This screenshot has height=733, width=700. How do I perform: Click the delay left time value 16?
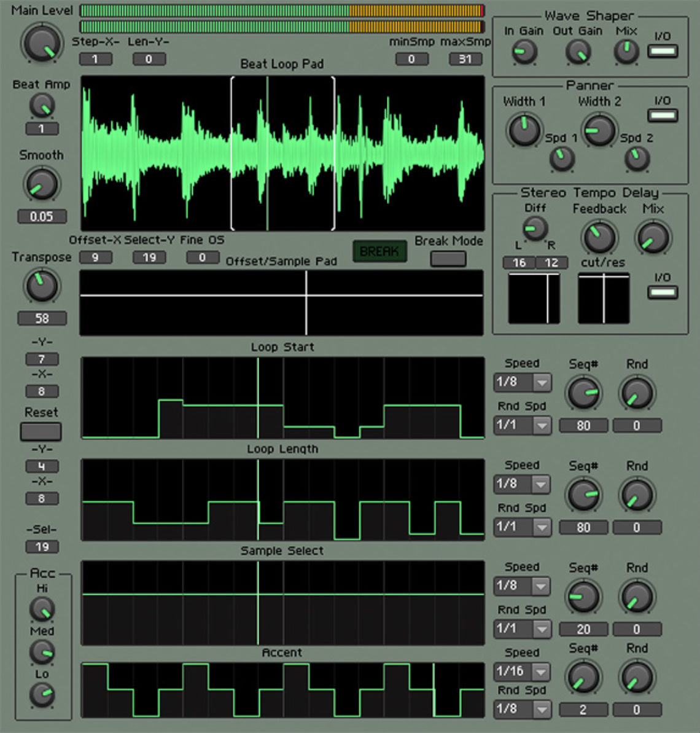point(519,263)
